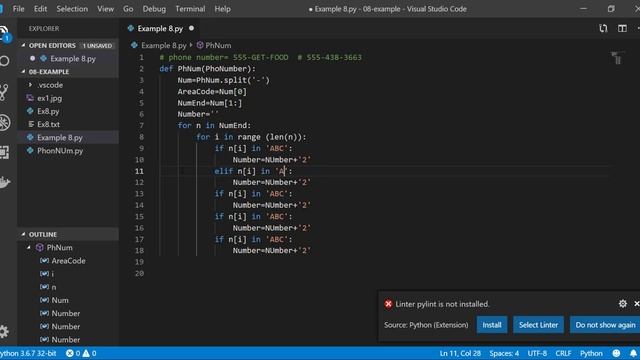Click line number 19 in gutter
This screenshot has width=640, height=360.
click(139, 262)
